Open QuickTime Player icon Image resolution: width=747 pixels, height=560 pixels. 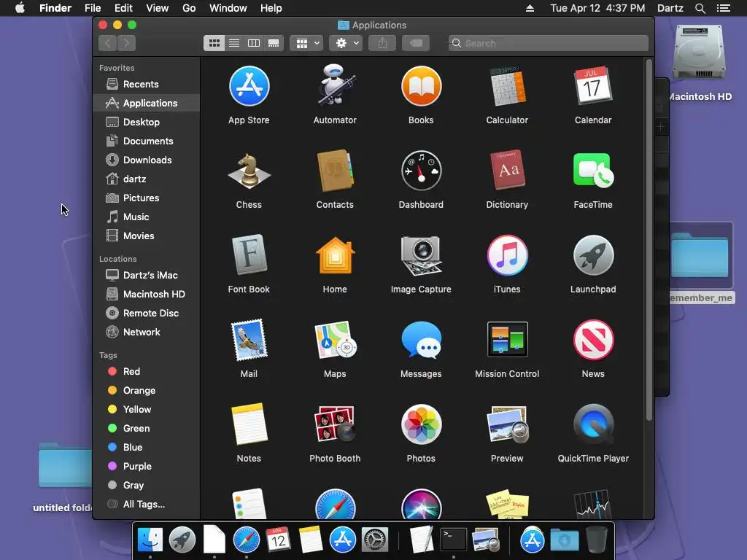(593, 424)
